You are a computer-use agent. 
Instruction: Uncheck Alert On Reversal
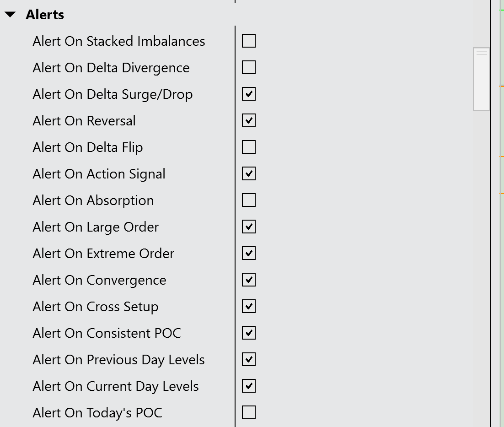249,121
